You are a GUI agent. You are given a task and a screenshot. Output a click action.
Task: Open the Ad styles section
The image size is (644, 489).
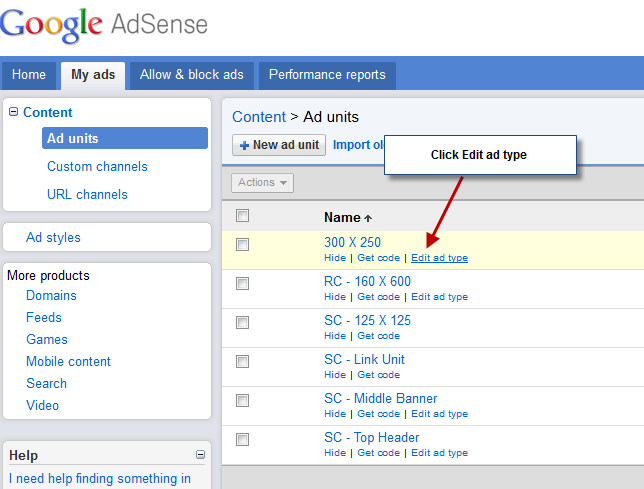53,237
